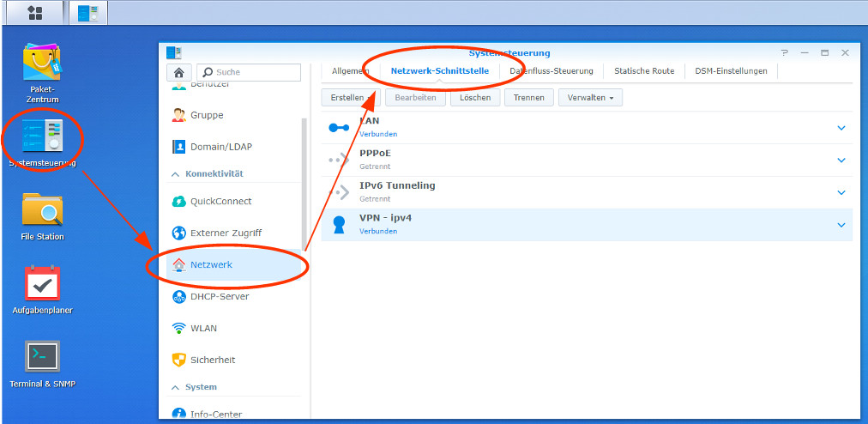The image size is (868, 424).
Task: Open the Verwalten dropdown
Action: [x=590, y=98]
